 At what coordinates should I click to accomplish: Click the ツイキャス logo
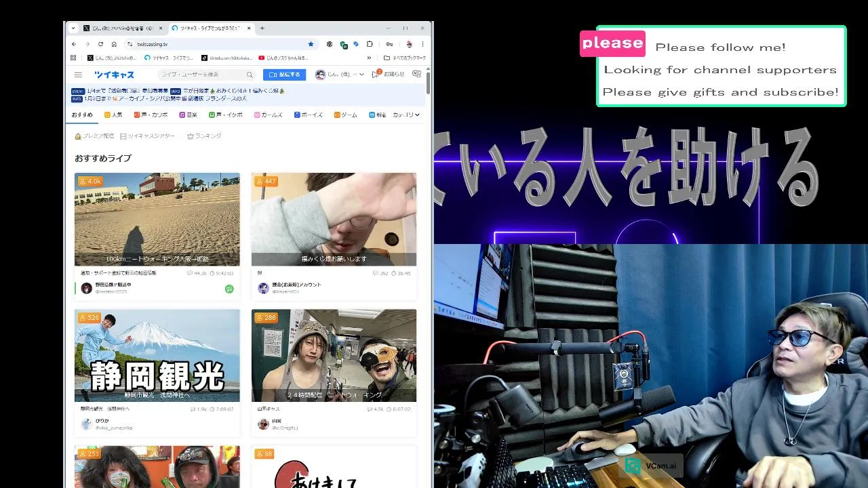(x=114, y=75)
